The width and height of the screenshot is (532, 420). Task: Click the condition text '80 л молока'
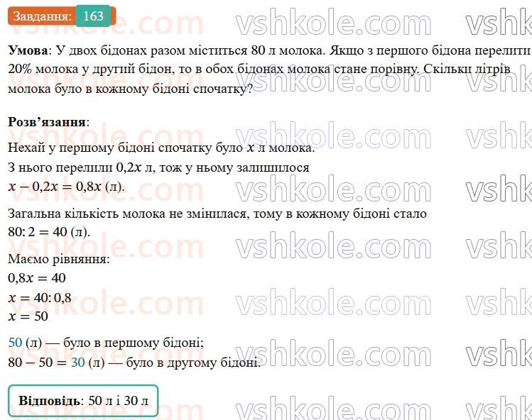288,50
